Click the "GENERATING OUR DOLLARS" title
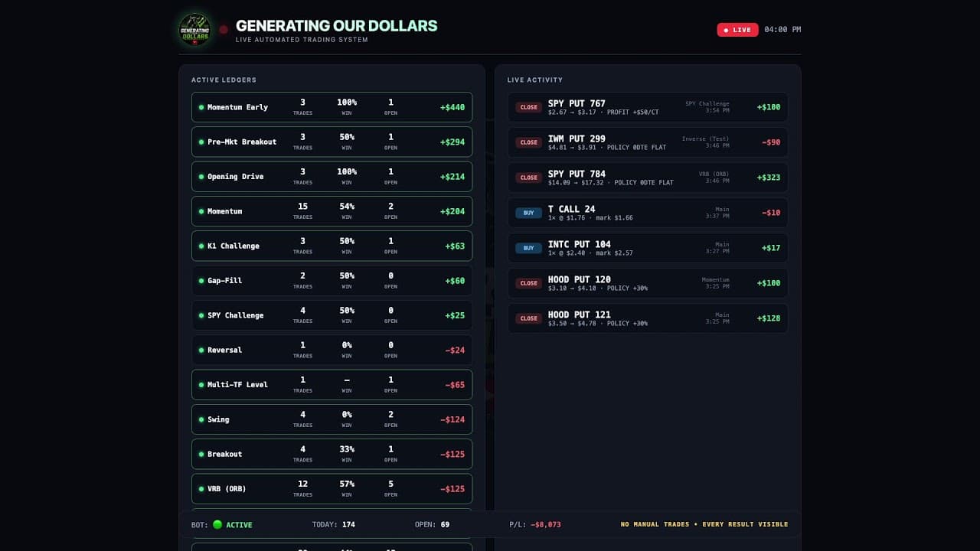Viewport: 980px width, 551px height. (x=337, y=26)
